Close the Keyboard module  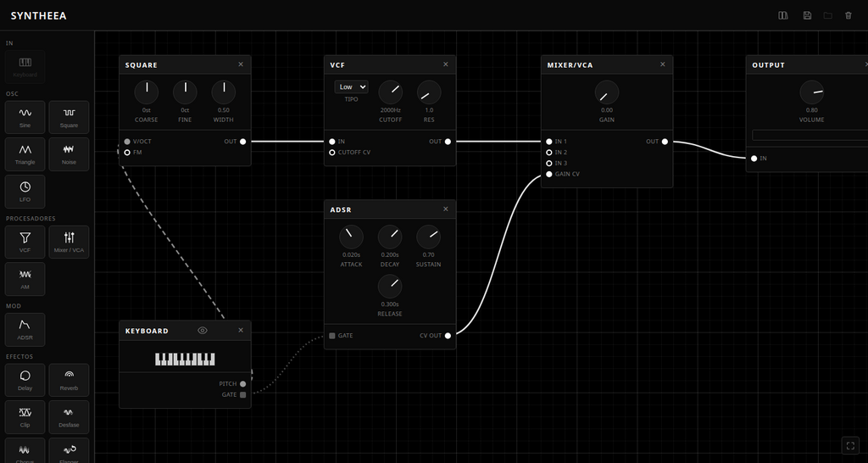[x=241, y=330]
